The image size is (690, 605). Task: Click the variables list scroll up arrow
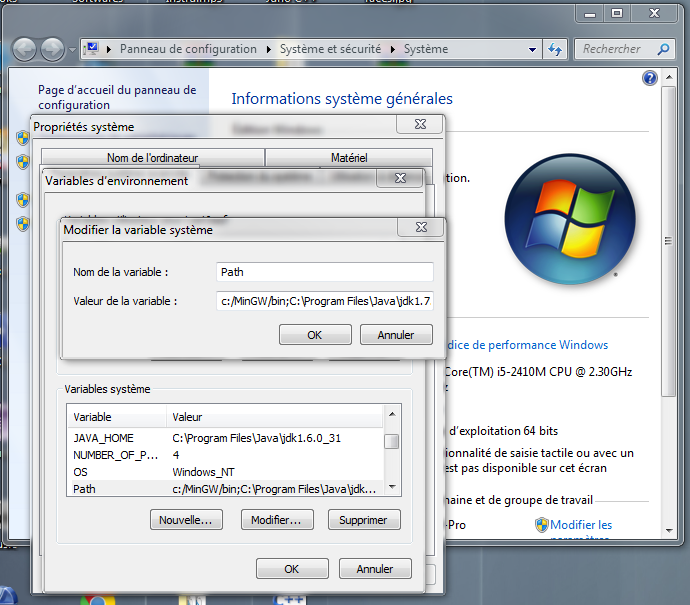point(392,414)
